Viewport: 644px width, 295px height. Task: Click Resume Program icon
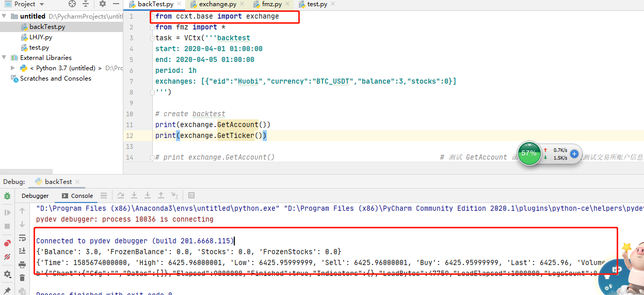point(7,212)
